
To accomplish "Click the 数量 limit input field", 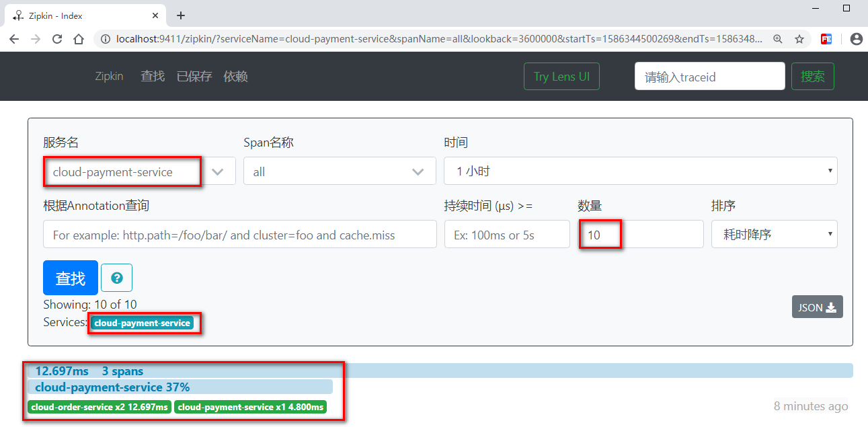I will 641,234.
